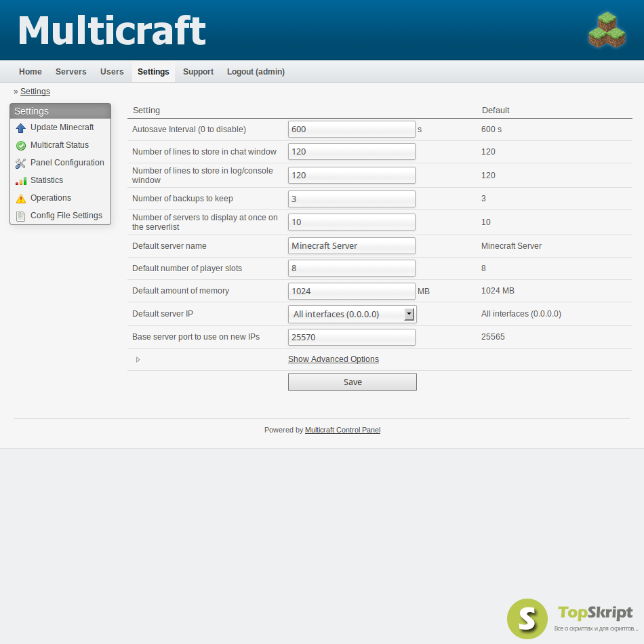
Task: Click the "Default" column header
Action: (496, 110)
